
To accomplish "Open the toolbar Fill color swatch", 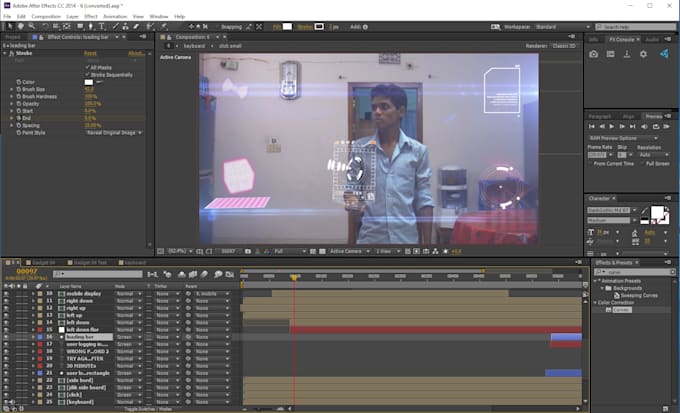I will 287,27.
